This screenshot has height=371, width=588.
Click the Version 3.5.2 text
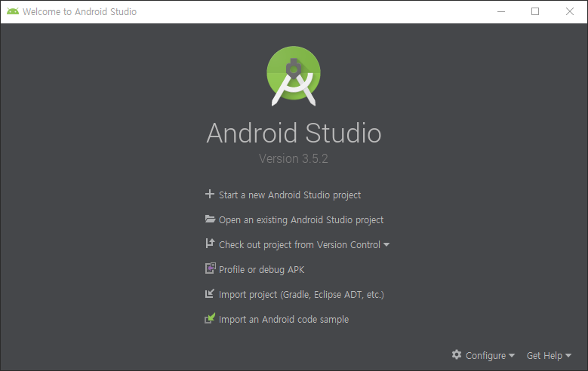(x=294, y=158)
